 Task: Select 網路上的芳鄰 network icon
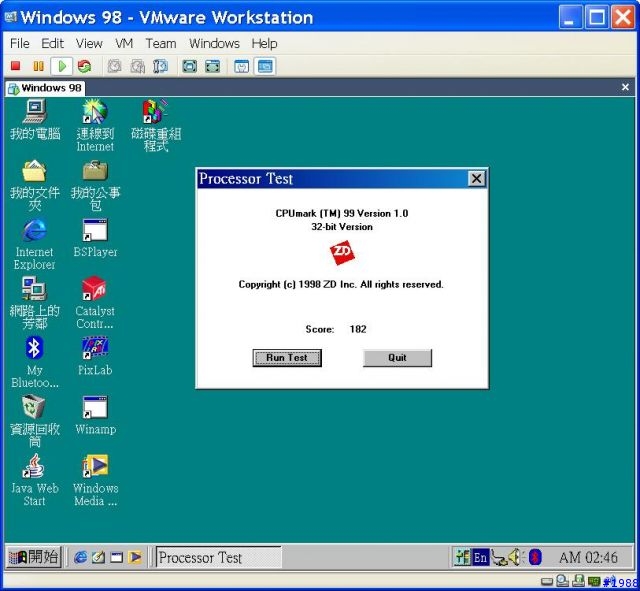point(35,303)
